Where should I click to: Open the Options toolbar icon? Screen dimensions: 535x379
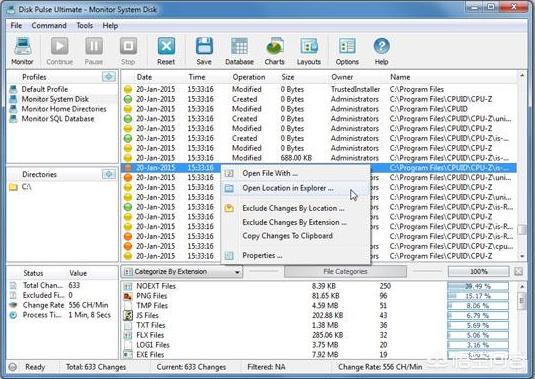point(347,51)
